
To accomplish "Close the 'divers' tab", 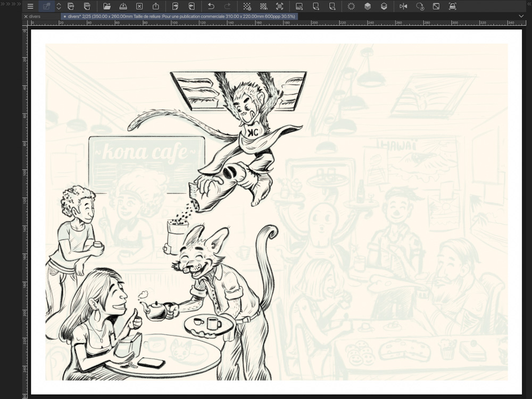I will click(x=26, y=16).
